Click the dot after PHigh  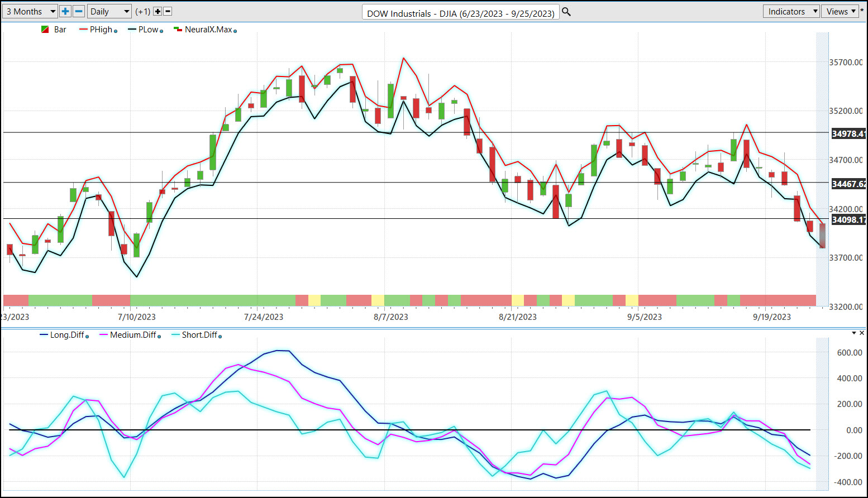click(x=116, y=31)
